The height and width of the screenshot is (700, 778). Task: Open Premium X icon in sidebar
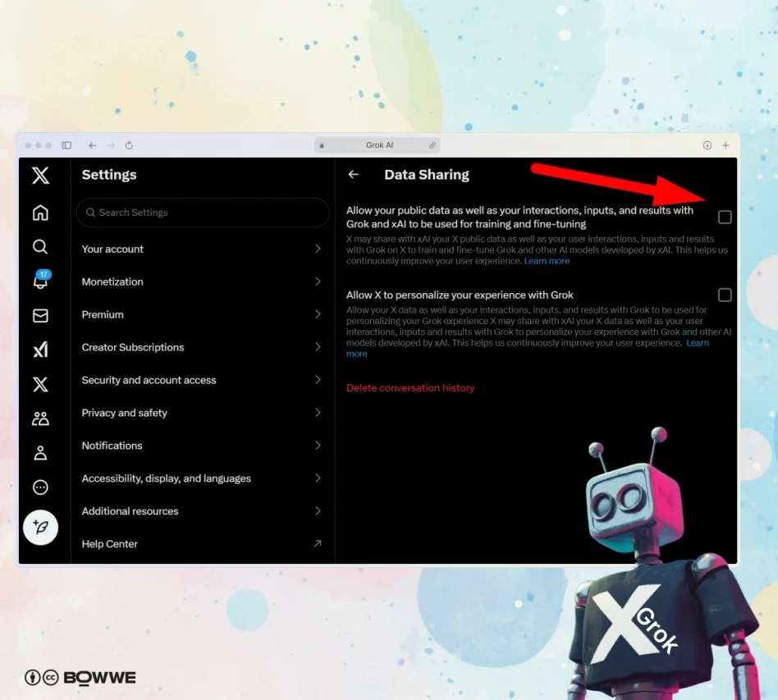tap(41, 384)
